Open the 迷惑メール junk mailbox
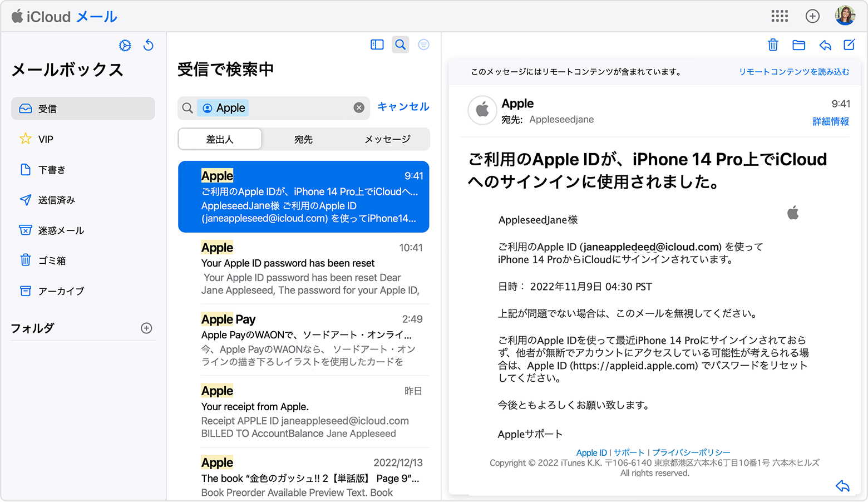 pyautogui.click(x=61, y=230)
